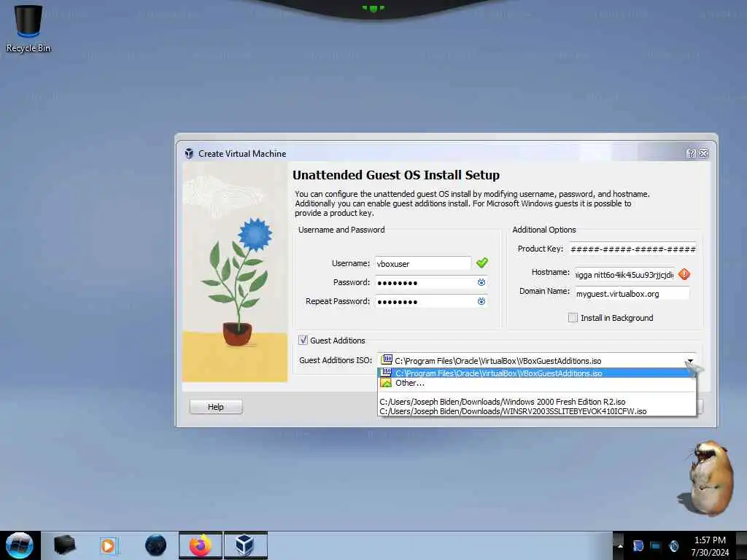747x560 pixels.
Task: Switch to Firefox in the taskbar
Action: [201, 545]
